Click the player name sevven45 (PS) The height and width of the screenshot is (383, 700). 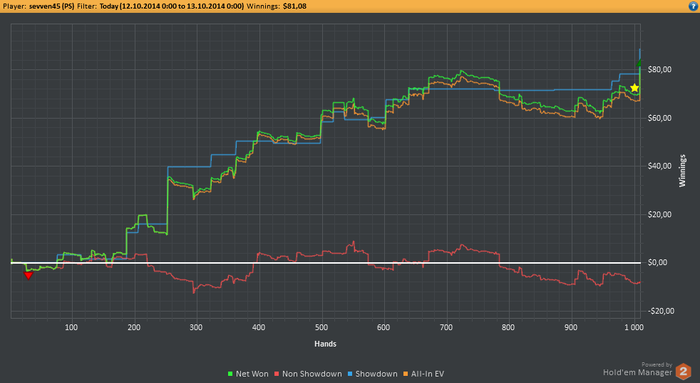51,6
